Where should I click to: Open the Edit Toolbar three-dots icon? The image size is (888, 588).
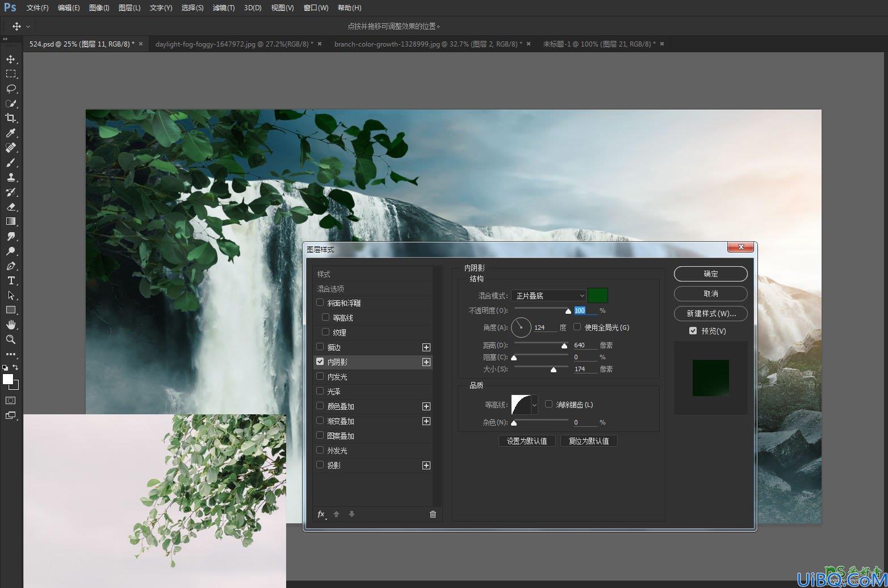coord(11,354)
